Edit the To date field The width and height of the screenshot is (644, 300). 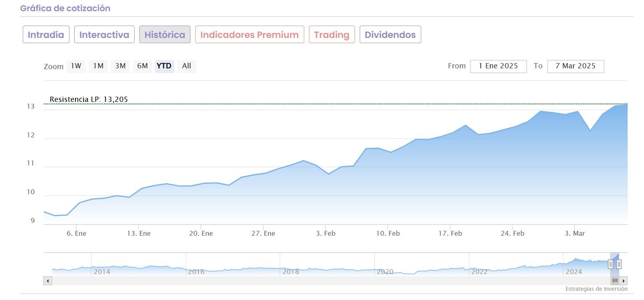click(x=575, y=66)
